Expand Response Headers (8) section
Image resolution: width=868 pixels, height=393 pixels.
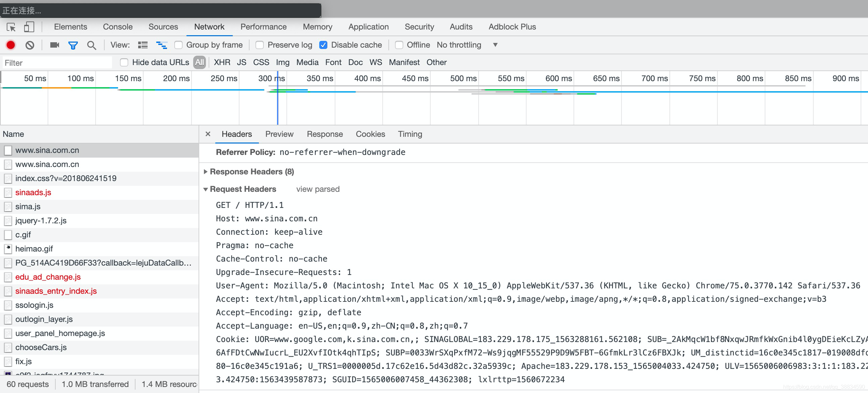tap(206, 172)
